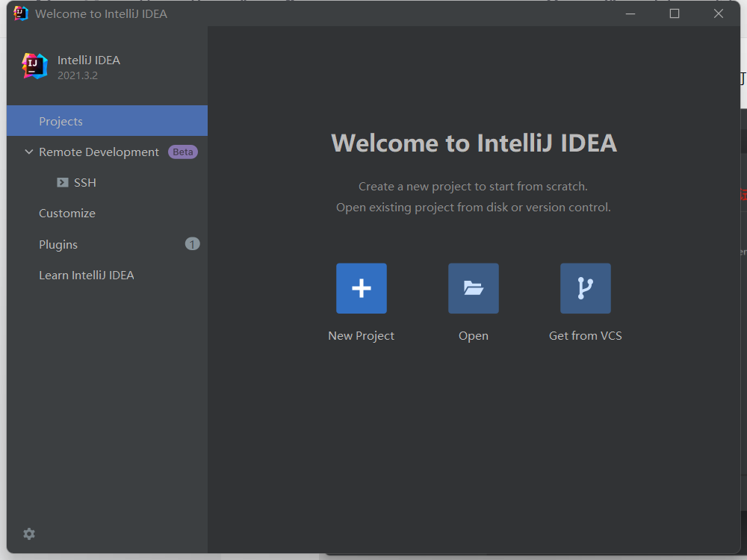Open the Remote Development section
The image size is (747, 560).
(x=107, y=152)
